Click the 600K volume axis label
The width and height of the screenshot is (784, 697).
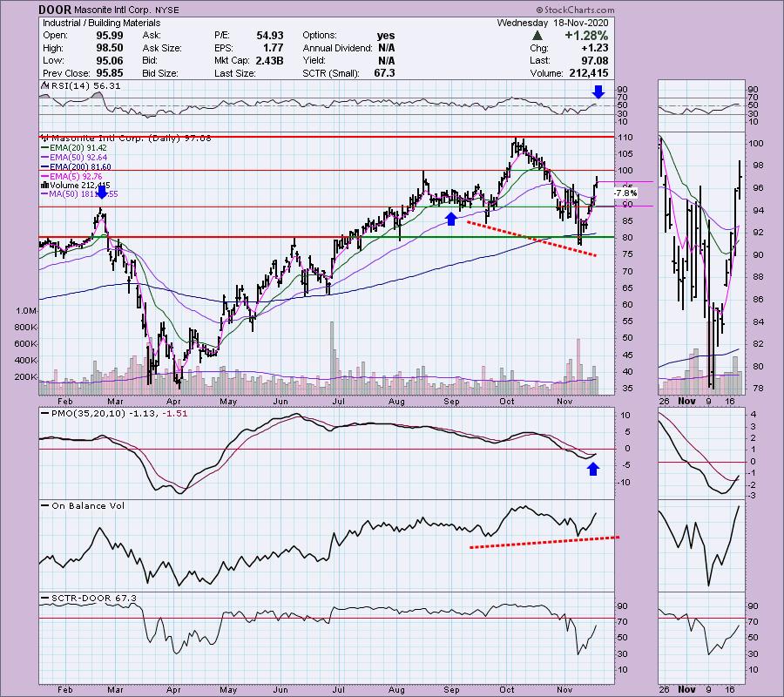click(25, 343)
